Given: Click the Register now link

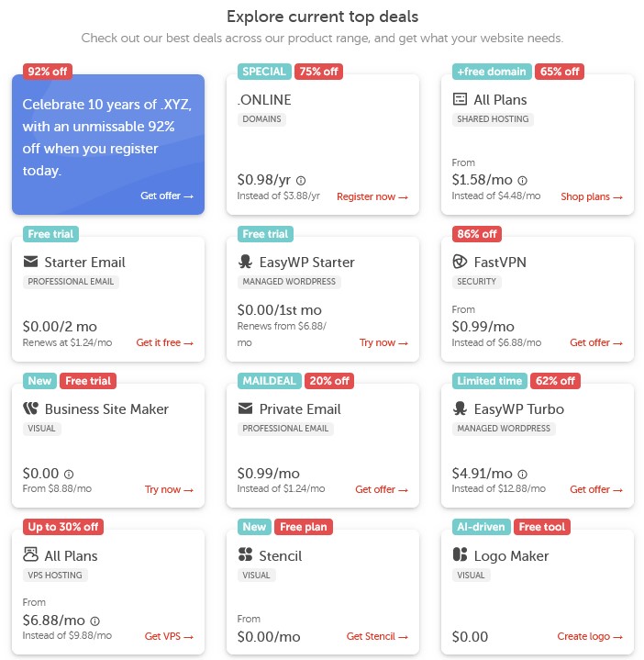Looking at the screenshot, I should tap(372, 196).
